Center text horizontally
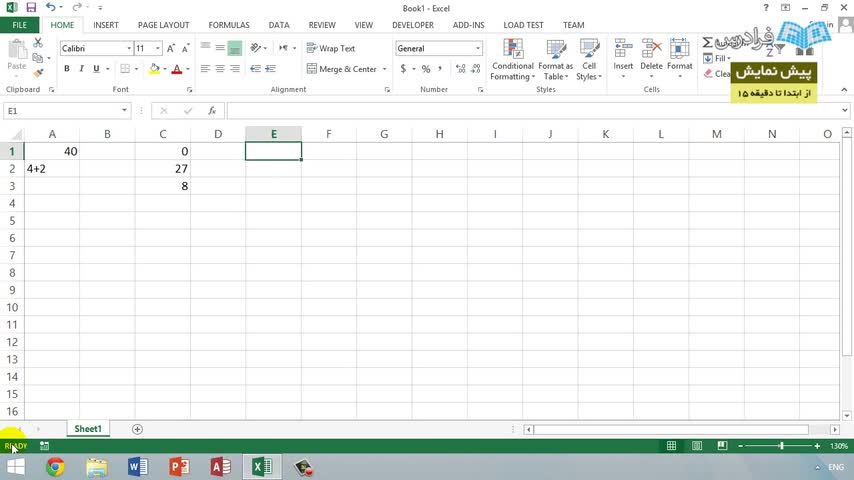The image size is (854, 480). point(220,69)
